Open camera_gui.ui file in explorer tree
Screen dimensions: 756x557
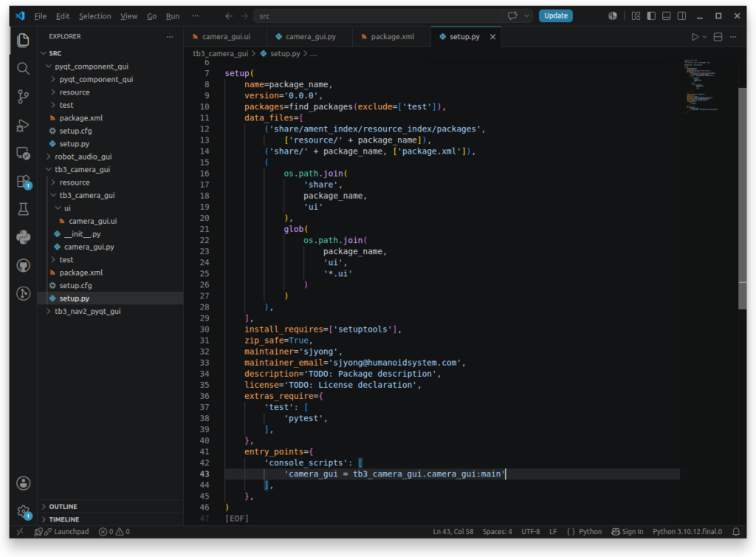tap(92, 221)
